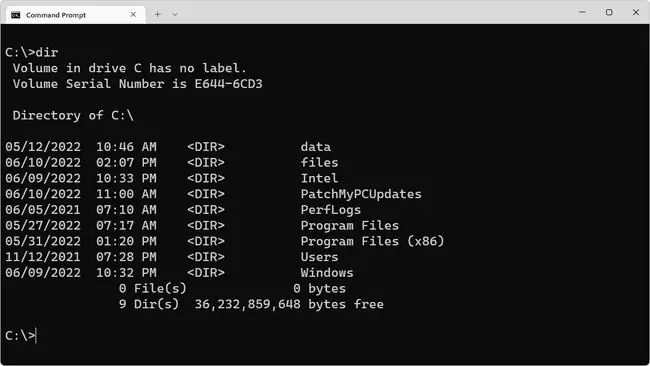Viewport: 650px width, 366px height.
Task: Click the volume serial number E644-6CD3
Action: click(228, 84)
